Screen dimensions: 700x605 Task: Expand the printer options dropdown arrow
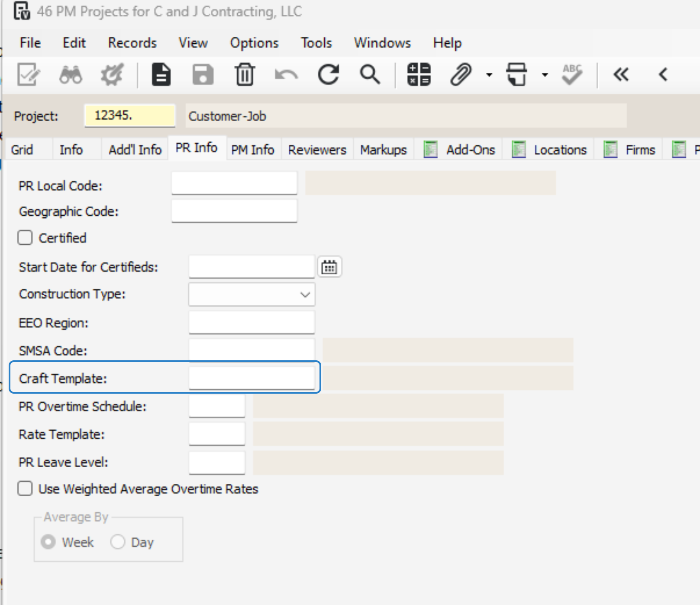pyautogui.click(x=545, y=75)
